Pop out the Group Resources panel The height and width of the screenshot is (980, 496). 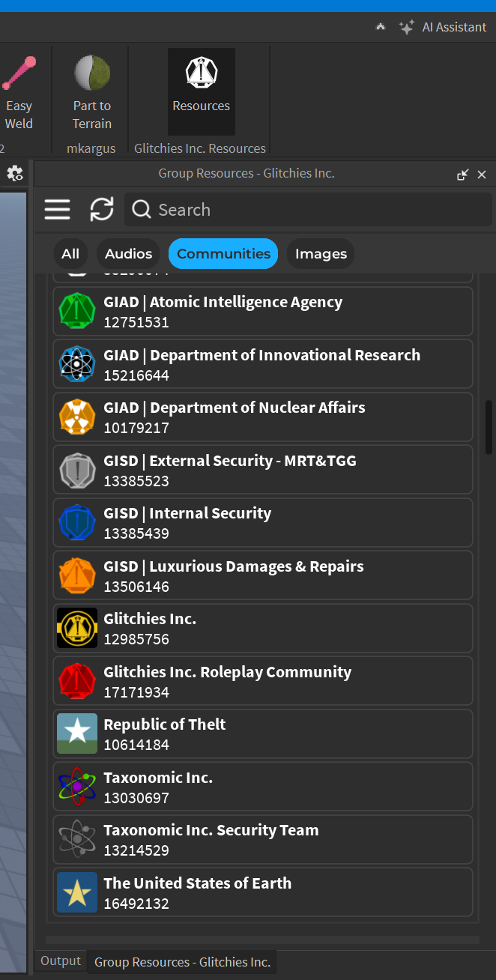(x=462, y=175)
